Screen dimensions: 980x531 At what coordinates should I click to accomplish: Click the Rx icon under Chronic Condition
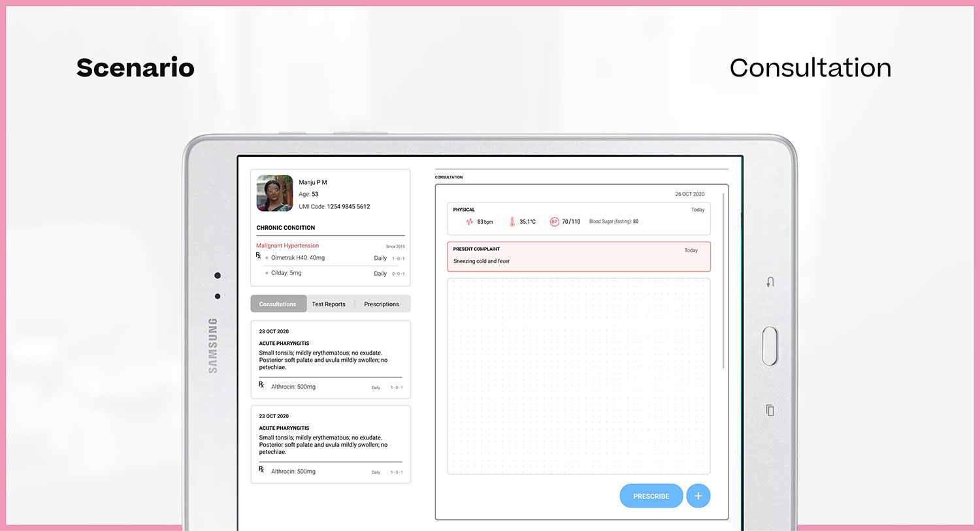tap(259, 255)
